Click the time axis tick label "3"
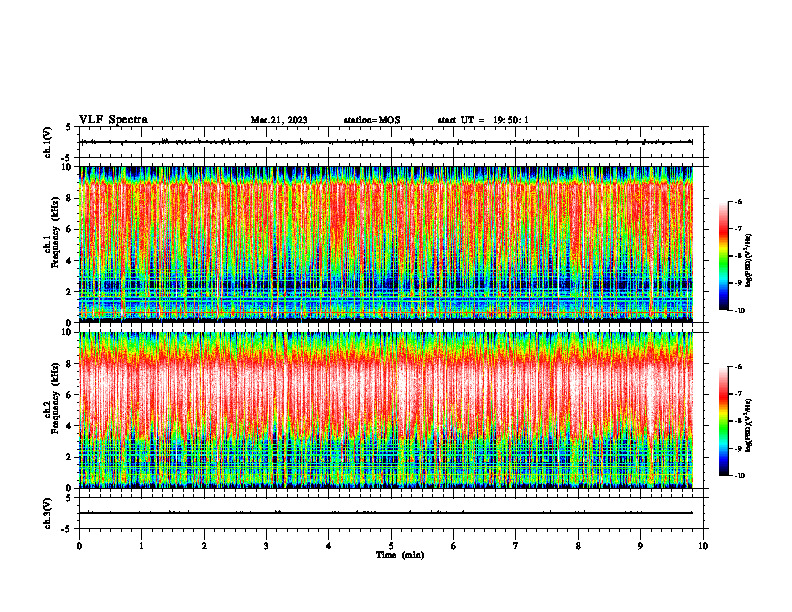 coord(266,546)
